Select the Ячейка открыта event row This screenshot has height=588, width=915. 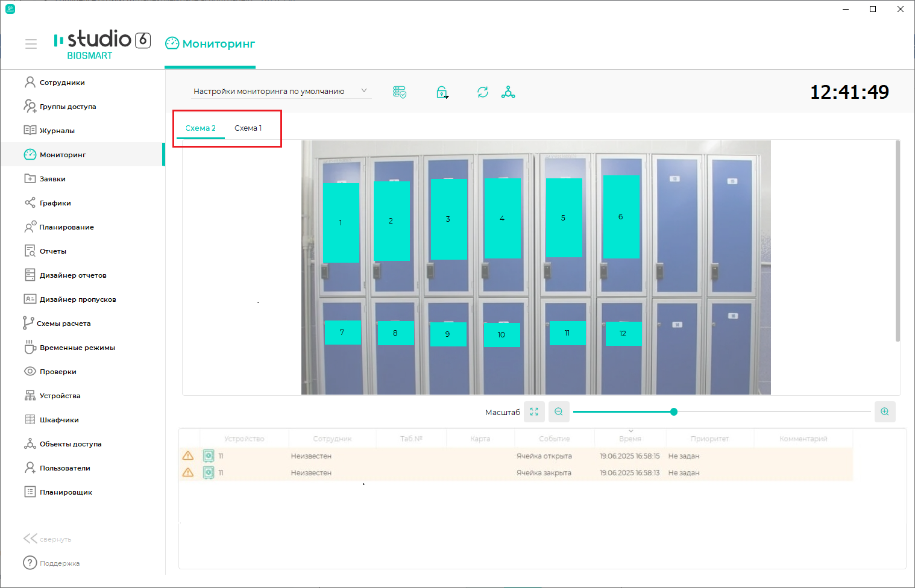(515, 456)
